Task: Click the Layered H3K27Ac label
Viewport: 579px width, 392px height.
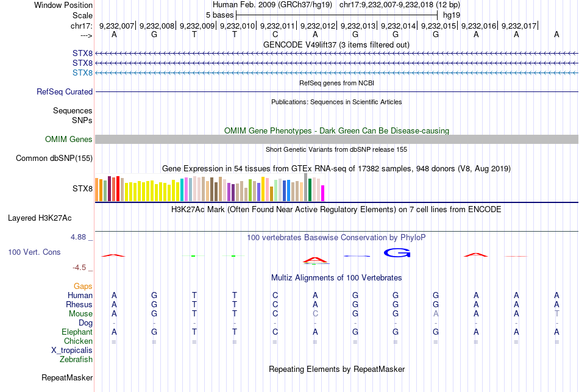Action: coord(40,218)
